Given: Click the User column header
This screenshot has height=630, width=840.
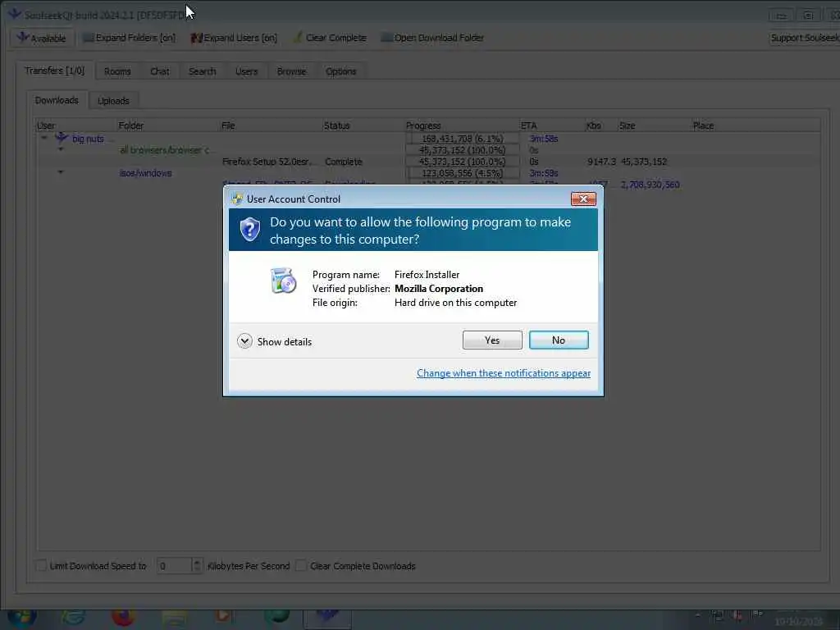Looking at the screenshot, I should click(76, 126).
